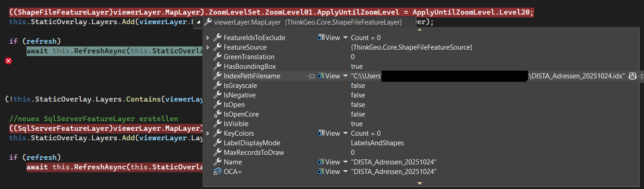Open View dropdown arrow in the OCA= row

click(x=345, y=172)
